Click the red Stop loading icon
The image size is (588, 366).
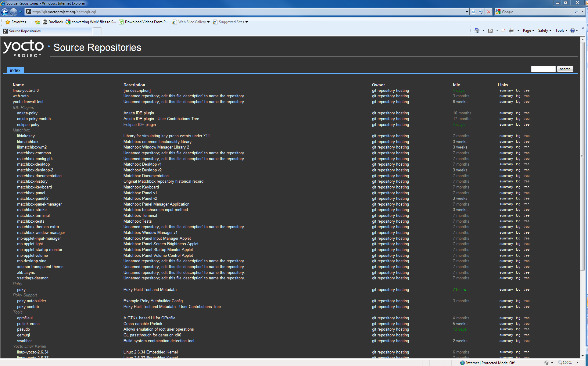click(x=489, y=12)
